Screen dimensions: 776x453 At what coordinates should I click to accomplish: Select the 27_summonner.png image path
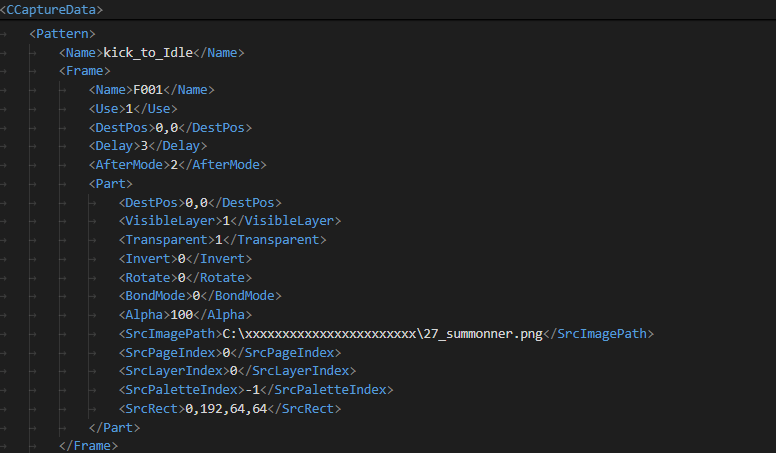383,334
